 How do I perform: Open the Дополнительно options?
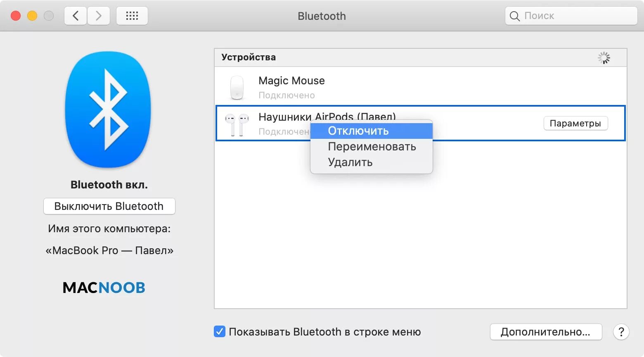pyautogui.click(x=546, y=332)
